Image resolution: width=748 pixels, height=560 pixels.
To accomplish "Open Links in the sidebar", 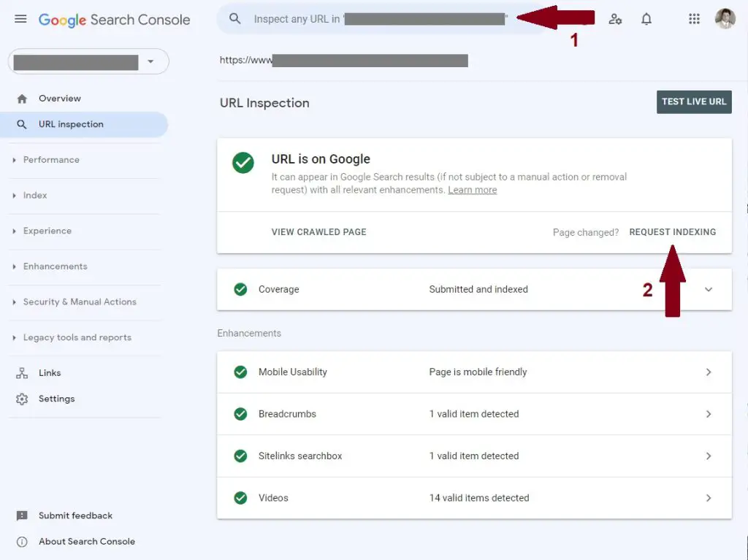I will (50, 372).
